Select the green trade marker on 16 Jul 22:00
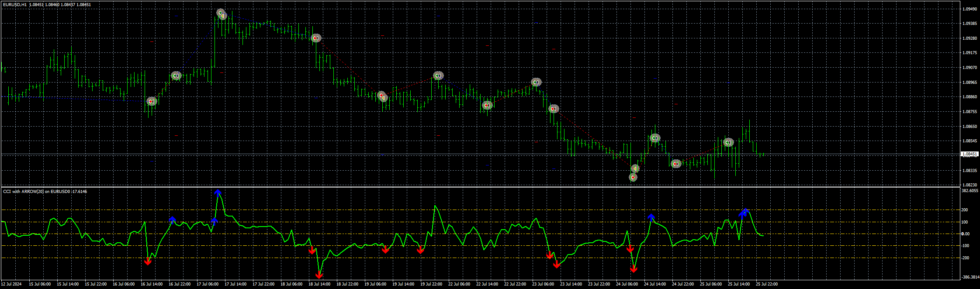 (176, 76)
